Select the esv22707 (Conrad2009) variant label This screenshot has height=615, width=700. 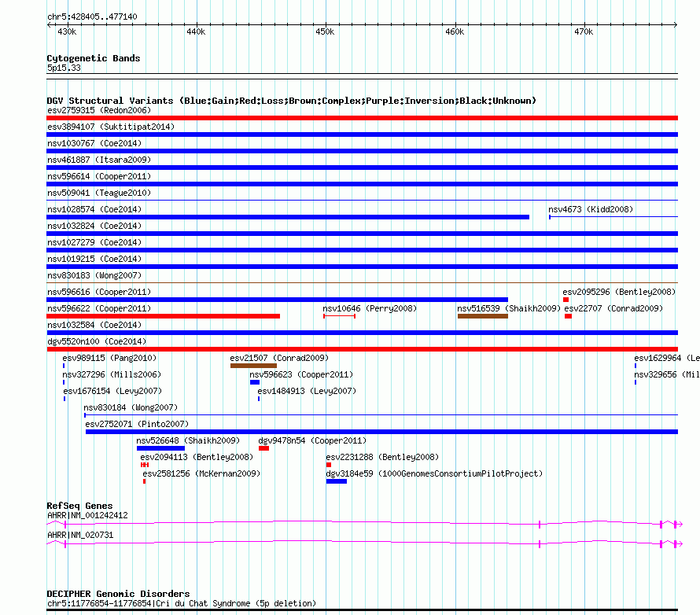coord(613,308)
